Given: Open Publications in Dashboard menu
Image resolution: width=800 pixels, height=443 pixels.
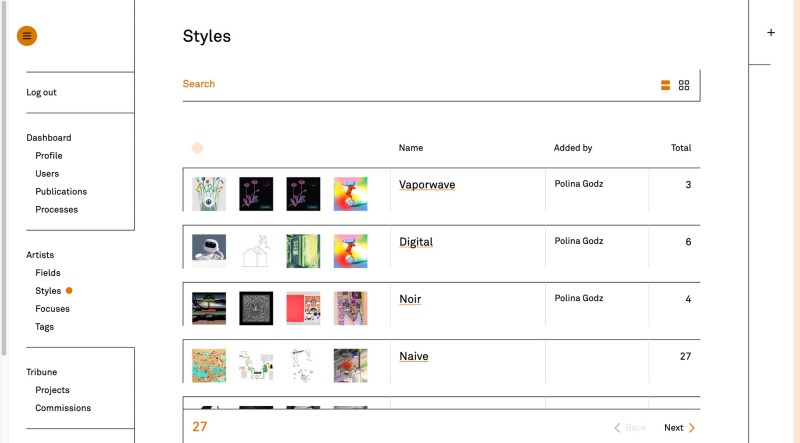Looking at the screenshot, I should (61, 192).
